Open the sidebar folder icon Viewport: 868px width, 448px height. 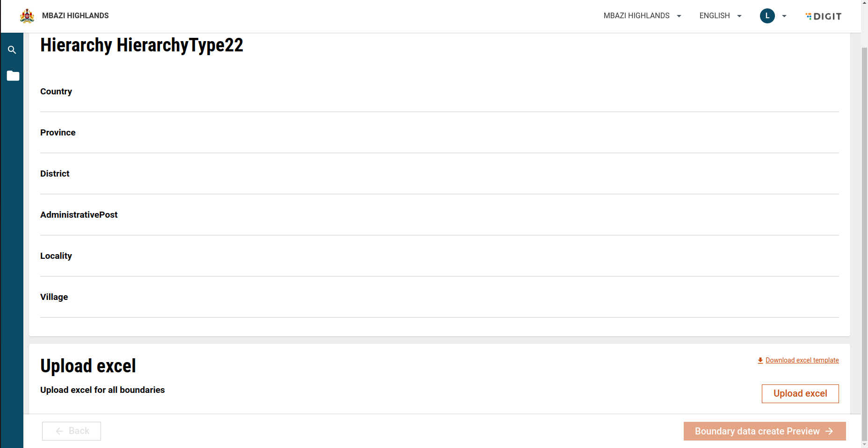coord(13,76)
